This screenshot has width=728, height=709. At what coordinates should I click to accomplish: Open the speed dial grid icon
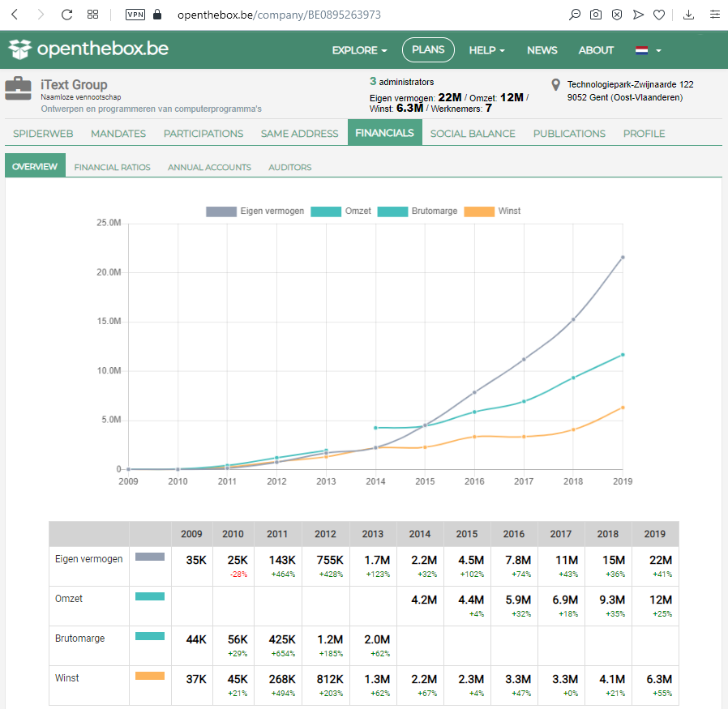[93, 15]
